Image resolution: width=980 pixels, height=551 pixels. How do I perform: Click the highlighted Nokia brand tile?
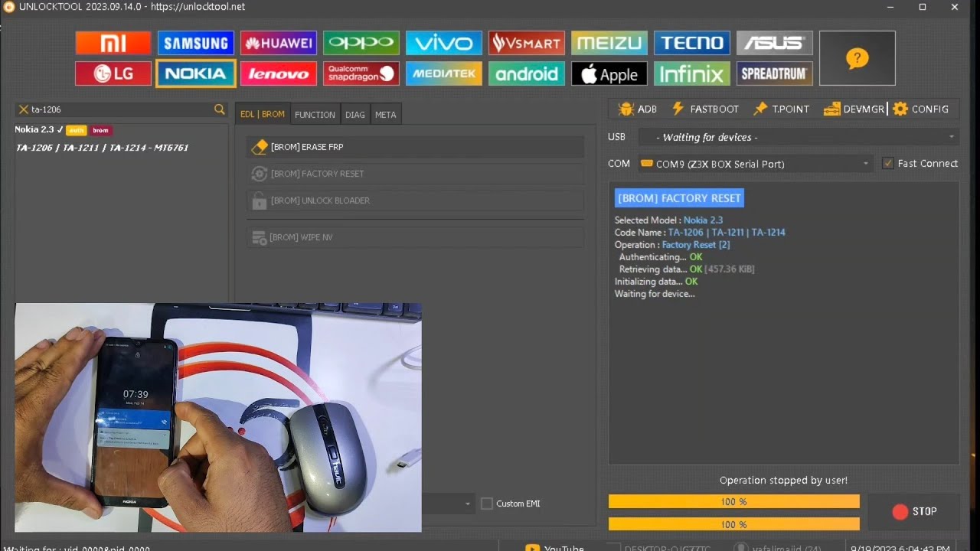(x=196, y=73)
